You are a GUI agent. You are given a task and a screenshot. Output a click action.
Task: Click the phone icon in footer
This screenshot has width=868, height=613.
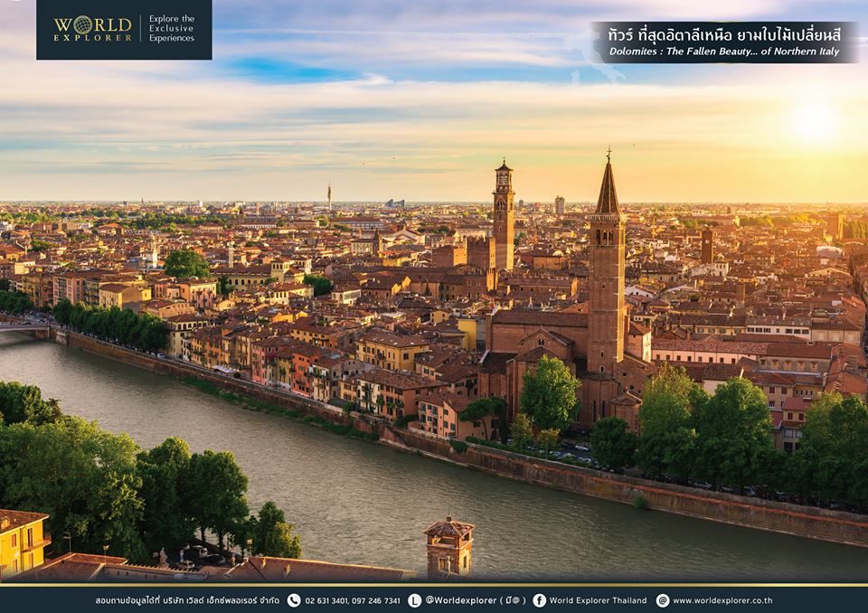pos(294,600)
